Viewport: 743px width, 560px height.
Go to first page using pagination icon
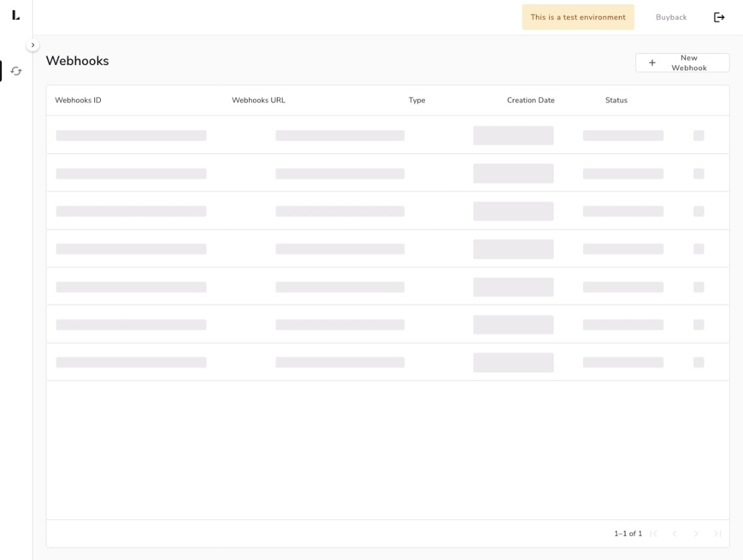click(653, 533)
